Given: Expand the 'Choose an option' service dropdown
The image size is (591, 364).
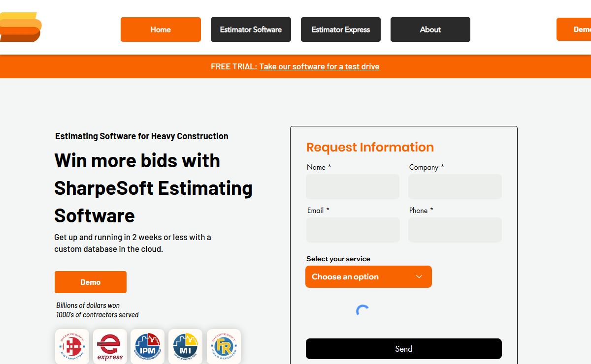Looking at the screenshot, I should 368,276.
